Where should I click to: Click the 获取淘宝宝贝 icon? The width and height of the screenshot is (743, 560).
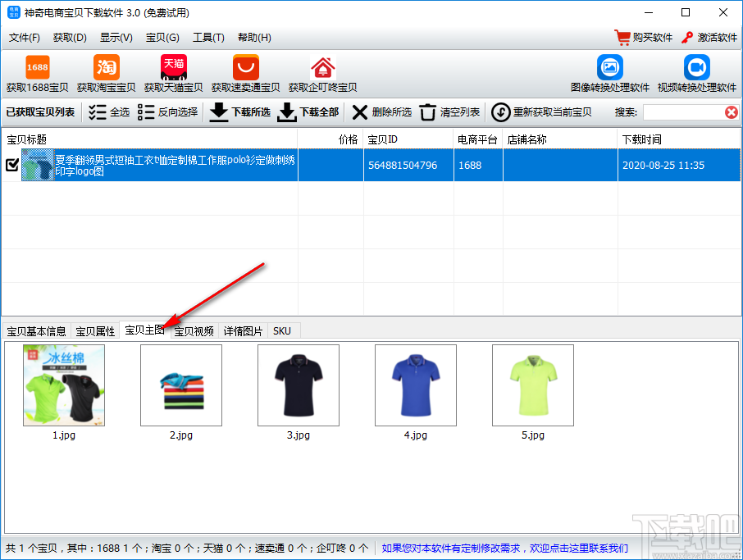pyautogui.click(x=106, y=67)
